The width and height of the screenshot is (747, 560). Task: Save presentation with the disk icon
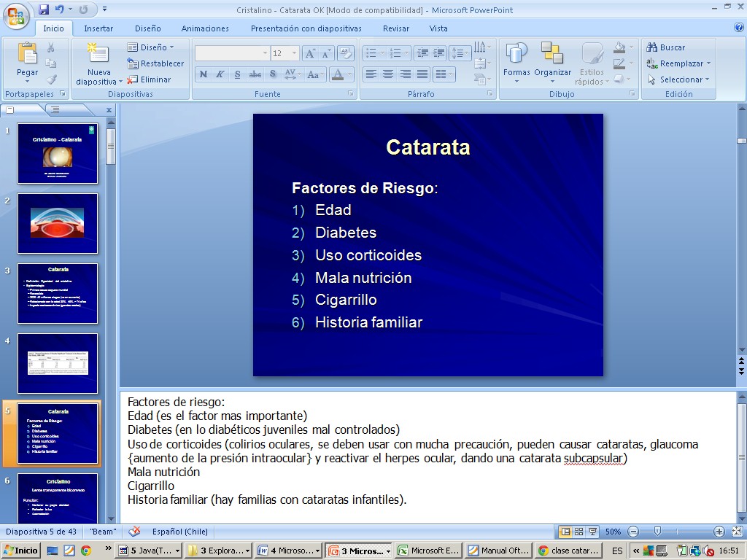pos(44,9)
